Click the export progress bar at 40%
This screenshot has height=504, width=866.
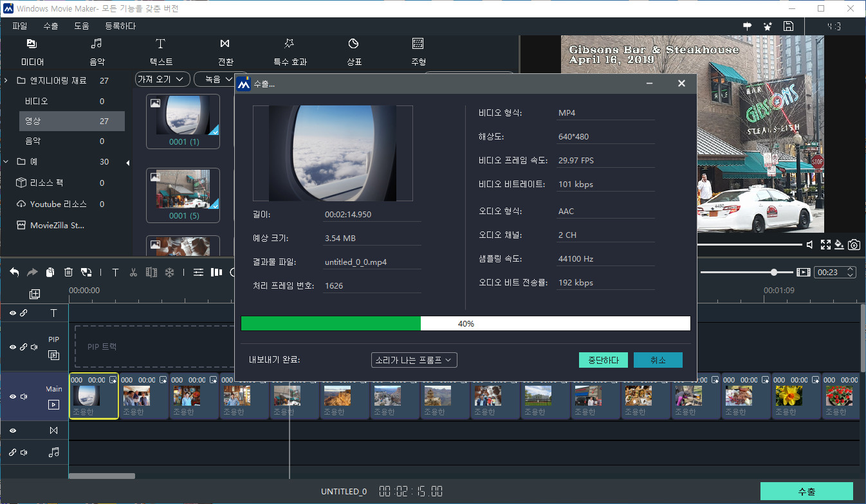(x=466, y=323)
